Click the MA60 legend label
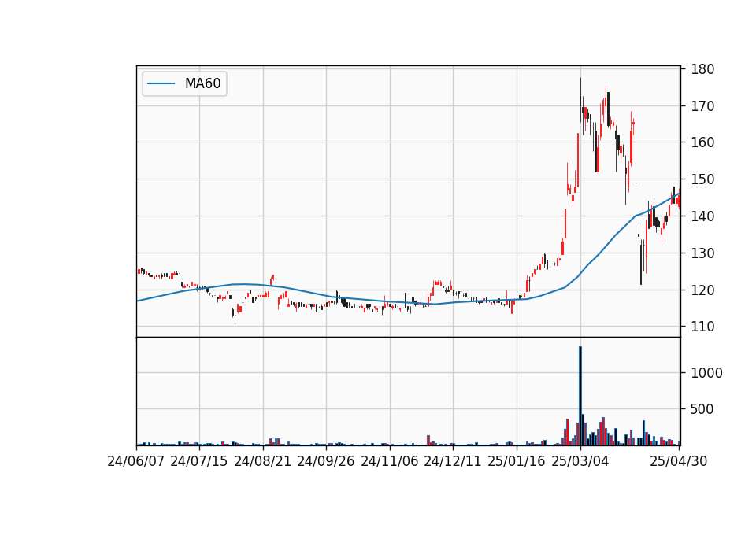This screenshot has width=756, height=543. [x=202, y=84]
